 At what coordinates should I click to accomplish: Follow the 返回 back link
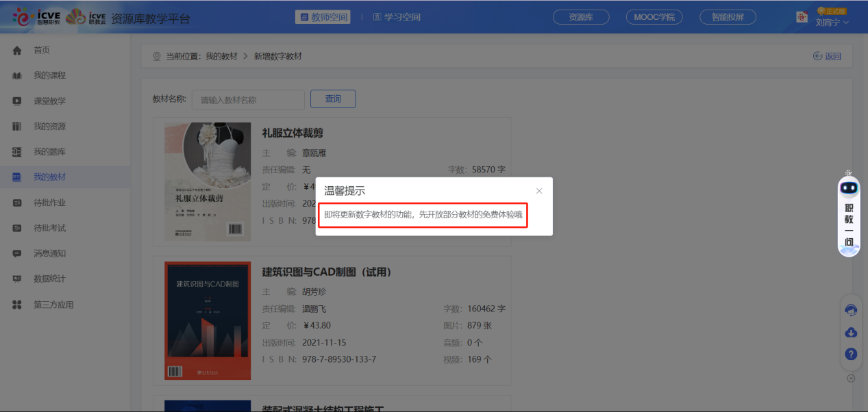click(827, 56)
